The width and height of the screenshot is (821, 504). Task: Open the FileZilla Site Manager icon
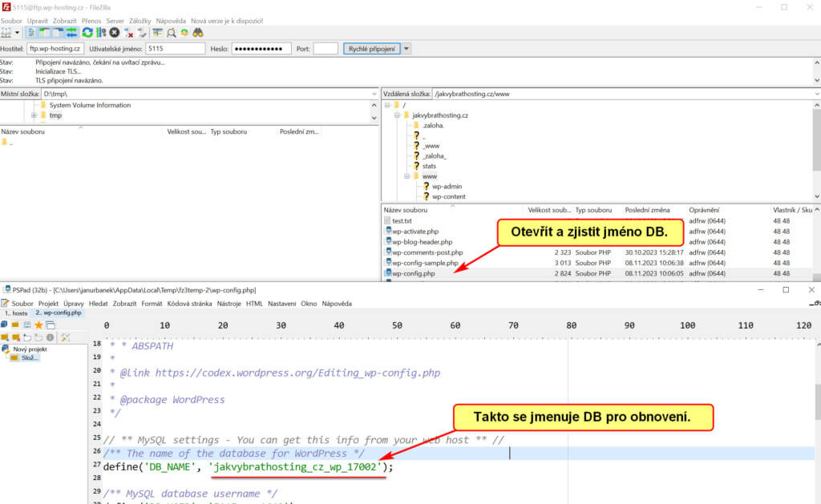(8, 33)
